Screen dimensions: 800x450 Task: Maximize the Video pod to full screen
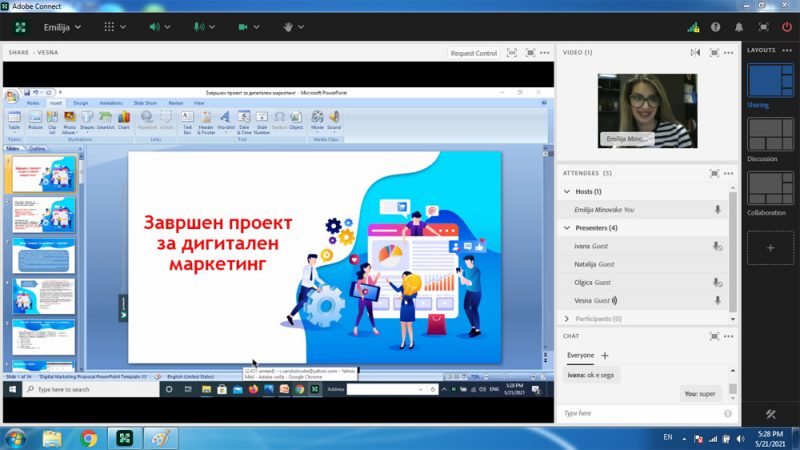[714, 53]
